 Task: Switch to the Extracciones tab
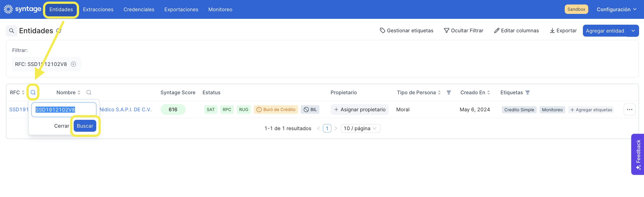point(98,9)
